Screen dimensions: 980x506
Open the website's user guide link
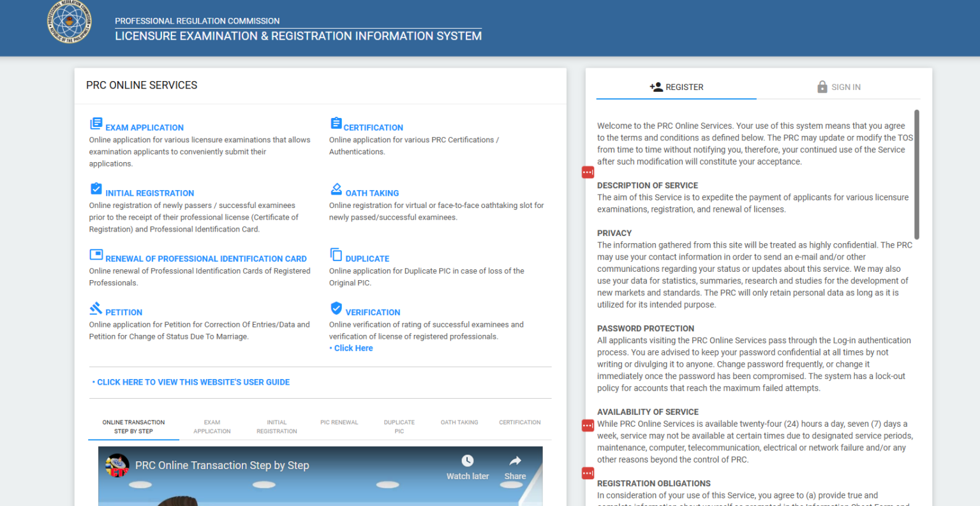193,382
